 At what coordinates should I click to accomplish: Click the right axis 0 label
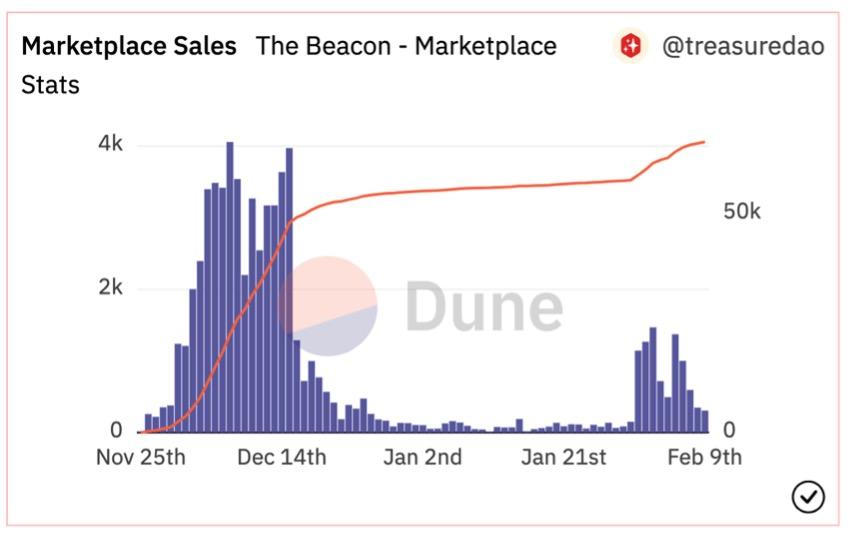tap(729, 431)
